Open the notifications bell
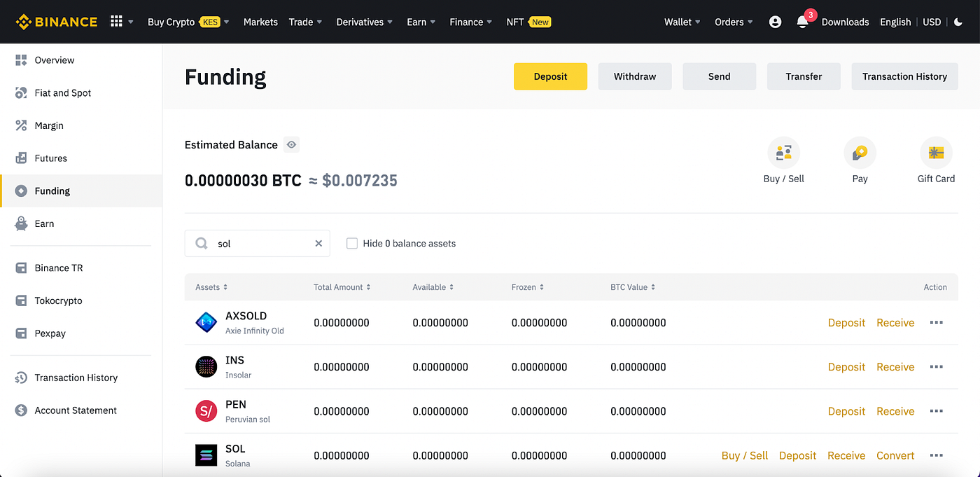This screenshot has height=477, width=980. (802, 22)
